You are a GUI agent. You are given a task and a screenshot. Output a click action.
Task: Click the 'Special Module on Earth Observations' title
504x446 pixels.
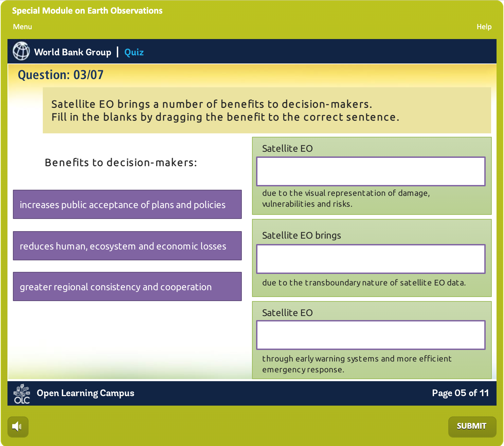tap(88, 11)
